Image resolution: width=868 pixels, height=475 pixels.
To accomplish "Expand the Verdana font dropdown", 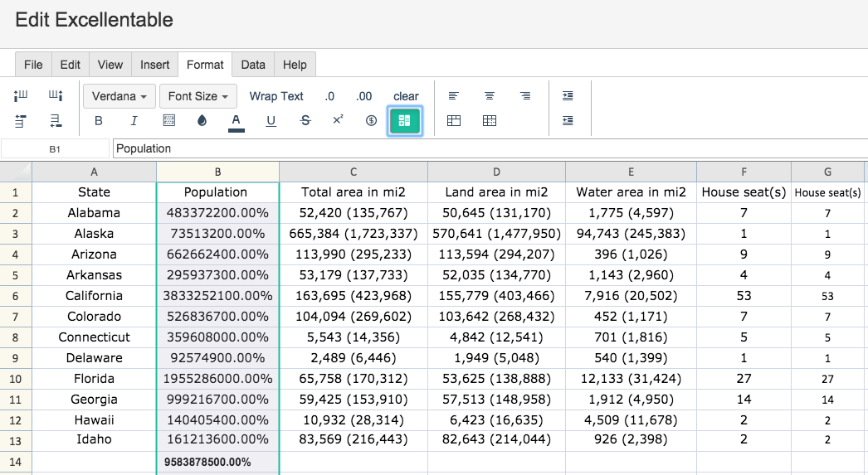I will click(x=119, y=96).
